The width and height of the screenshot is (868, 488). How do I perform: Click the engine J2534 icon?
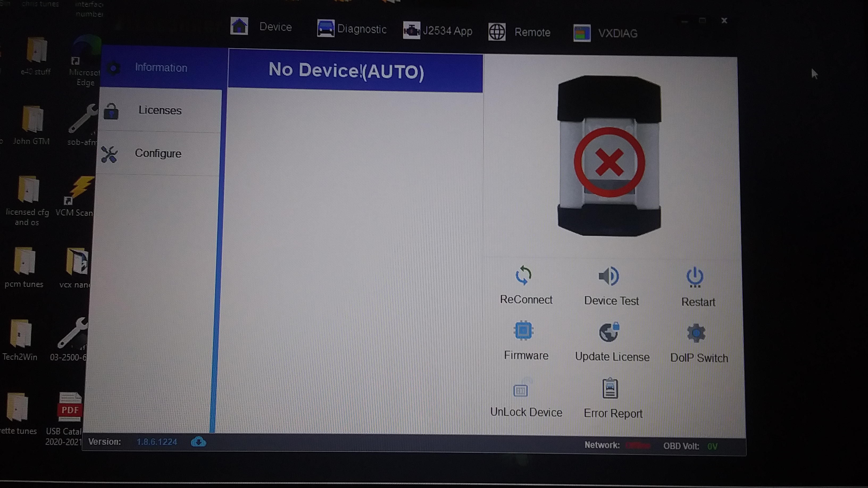[x=411, y=31]
